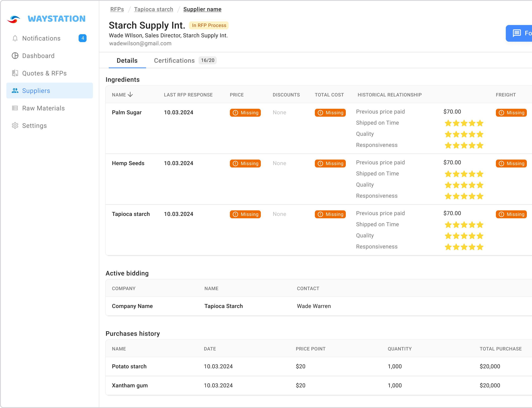Open the RFPs breadcrumb link

[117, 9]
